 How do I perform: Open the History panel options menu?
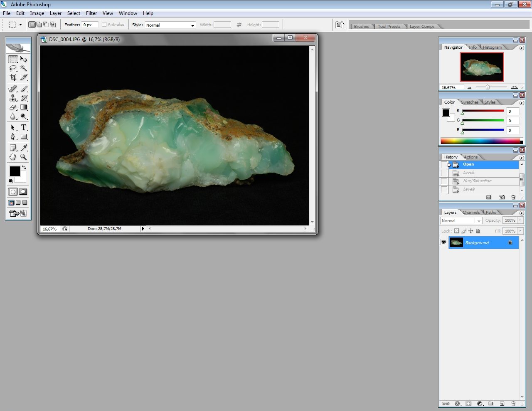pos(522,158)
